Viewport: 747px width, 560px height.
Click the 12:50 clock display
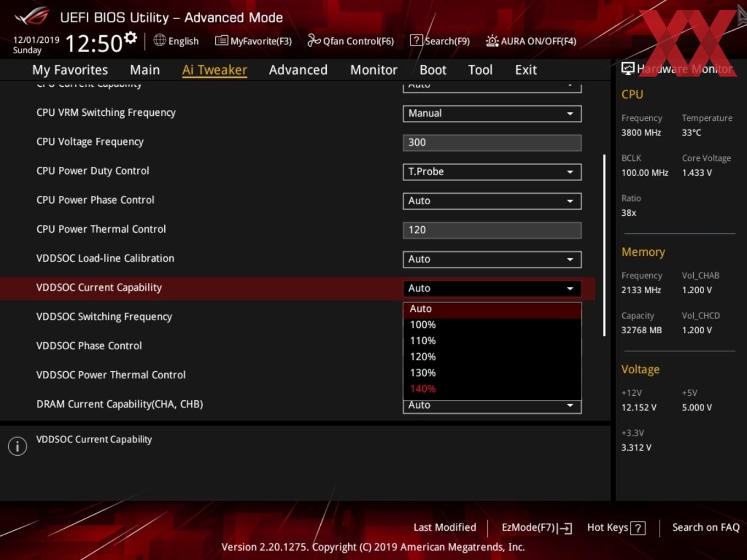click(x=94, y=43)
